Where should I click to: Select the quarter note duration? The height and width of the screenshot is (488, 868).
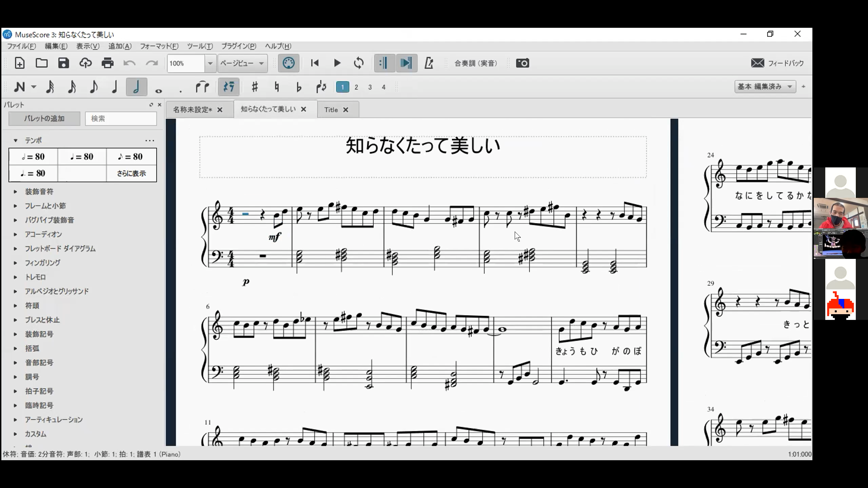115,87
